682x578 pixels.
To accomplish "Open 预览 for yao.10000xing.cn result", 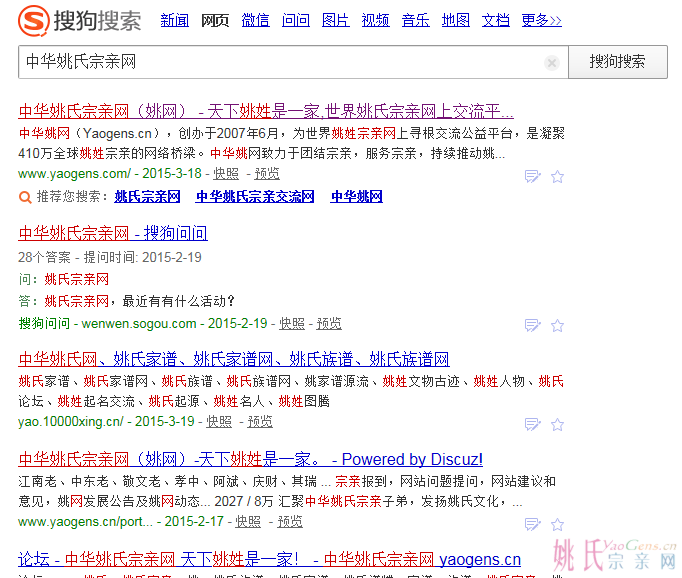I will pos(260,421).
